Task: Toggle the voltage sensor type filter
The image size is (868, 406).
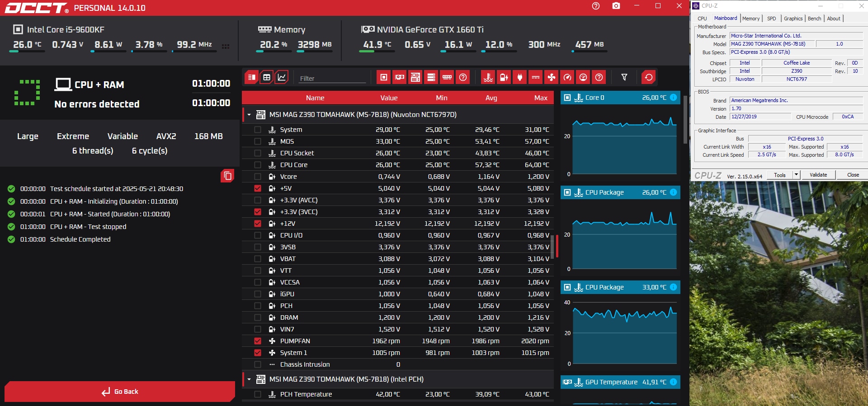Action: (504, 77)
